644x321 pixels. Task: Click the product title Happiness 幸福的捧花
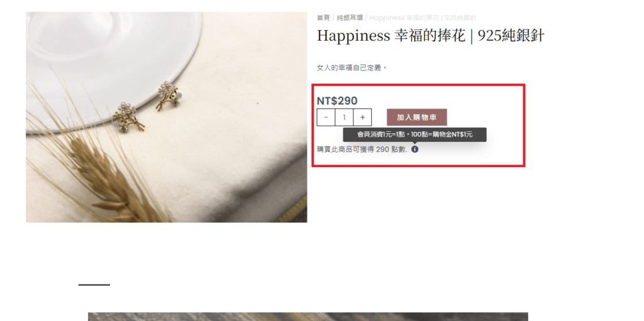pyautogui.click(x=430, y=36)
